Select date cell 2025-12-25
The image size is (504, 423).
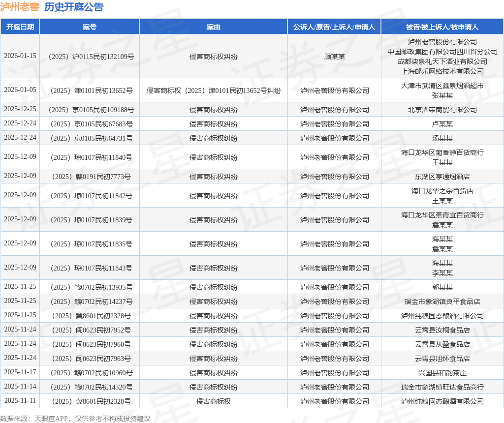pyautogui.click(x=20, y=109)
